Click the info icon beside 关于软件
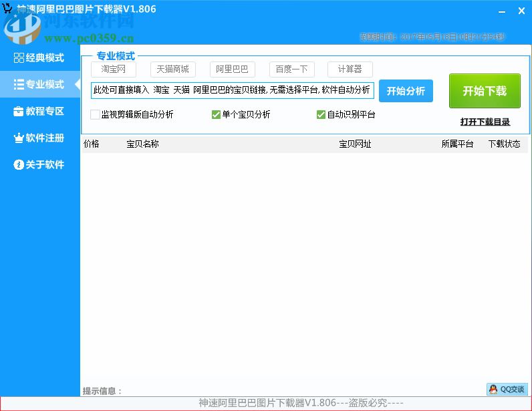 18,164
